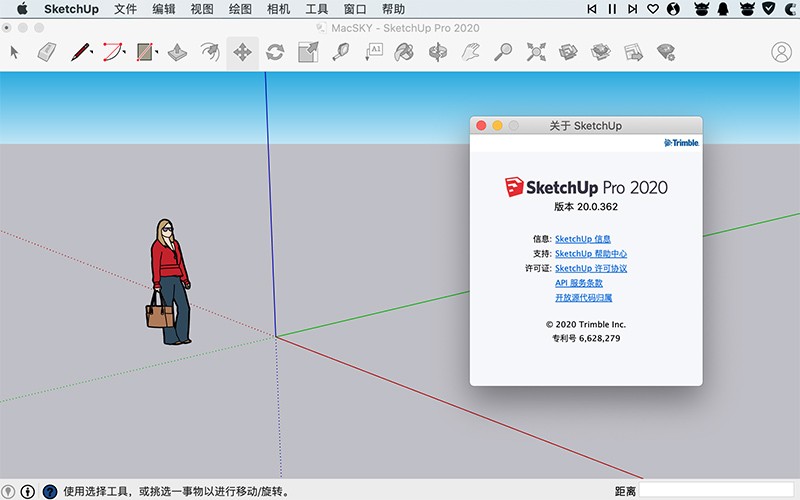Close the 关于 SketchUp dialog
This screenshot has width=800, height=500.
pos(481,126)
